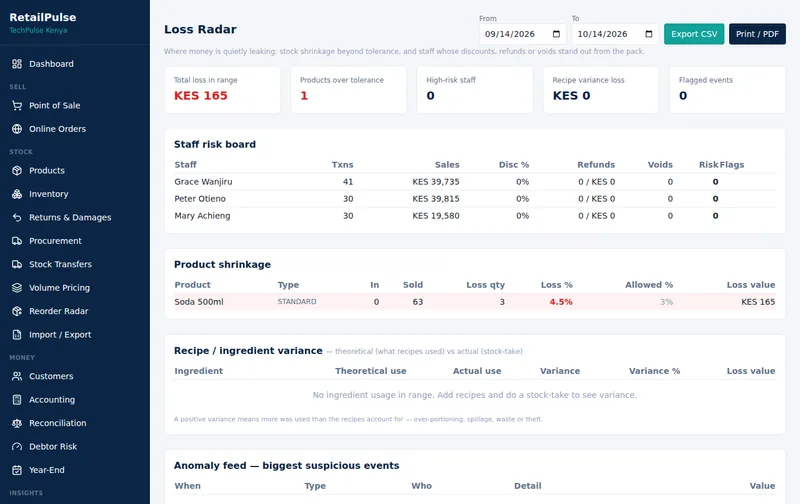Click the Point of Sale cart icon
The width and height of the screenshot is (800, 504).
pyautogui.click(x=17, y=106)
